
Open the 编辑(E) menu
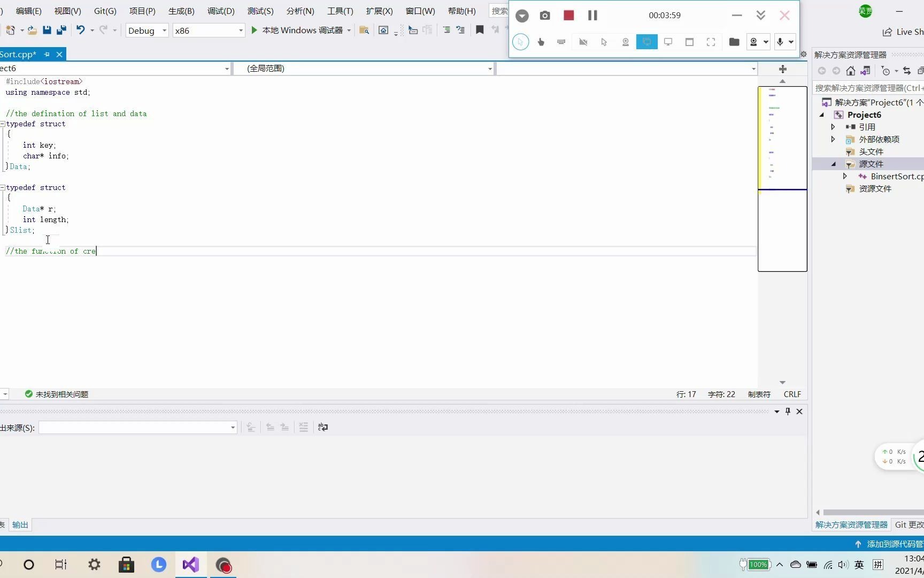point(28,11)
